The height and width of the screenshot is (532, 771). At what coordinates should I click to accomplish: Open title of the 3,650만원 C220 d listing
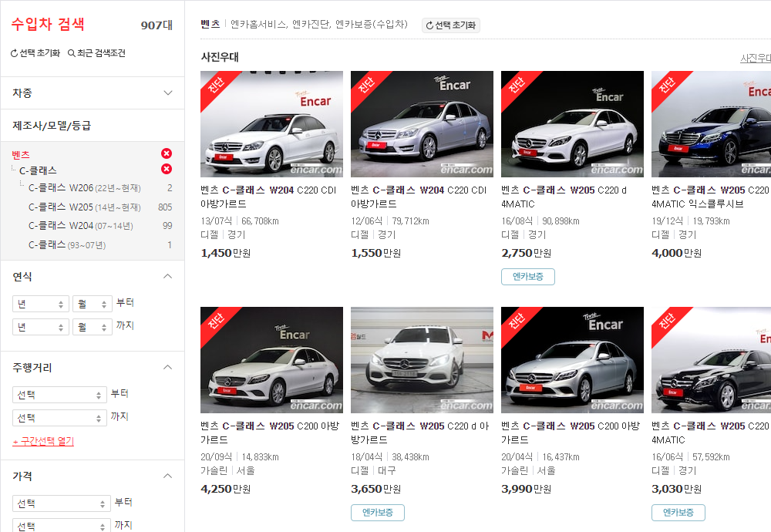tap(420, 433)
